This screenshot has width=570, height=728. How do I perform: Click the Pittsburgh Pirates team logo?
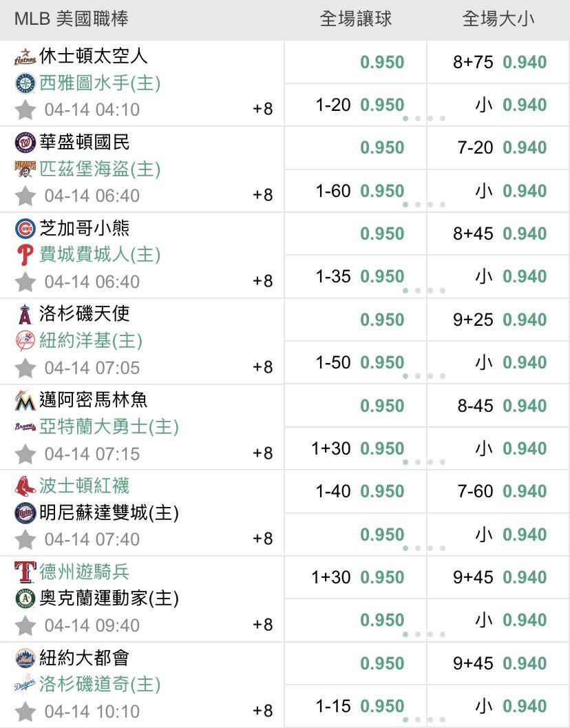pos(25,169)
